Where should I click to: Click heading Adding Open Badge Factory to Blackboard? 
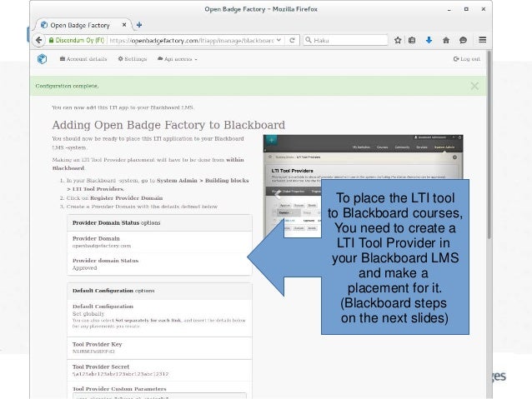pos(168,125)
